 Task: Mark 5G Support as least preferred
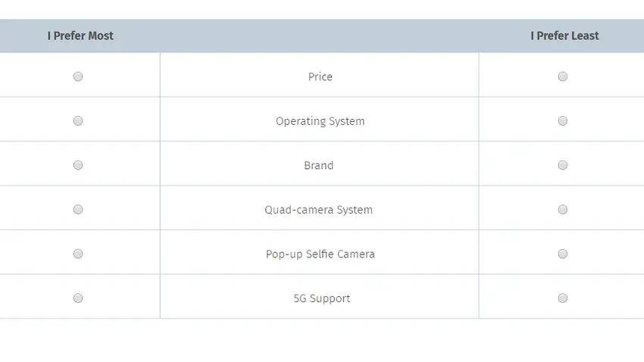(x=562, y=298)
